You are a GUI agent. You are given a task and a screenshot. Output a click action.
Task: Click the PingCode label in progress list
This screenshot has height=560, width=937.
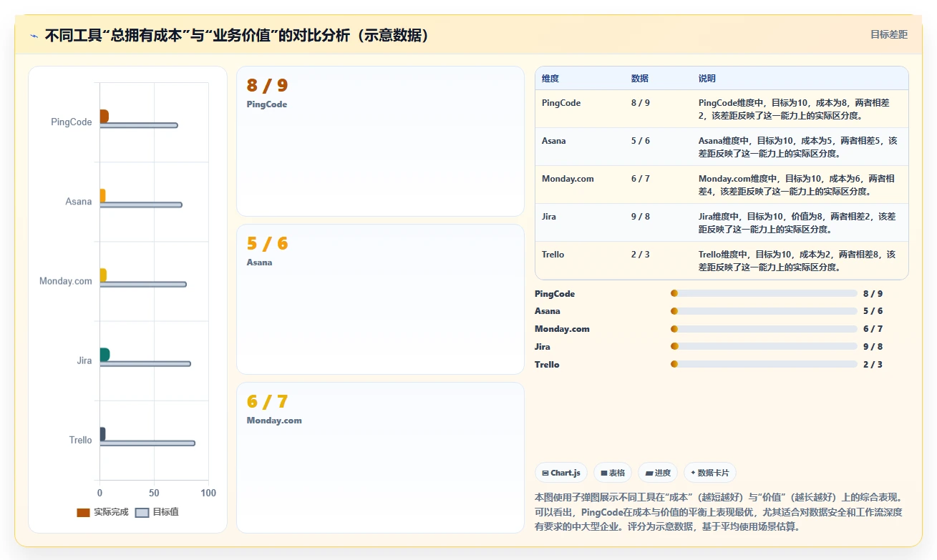click(x=555, y=294)
